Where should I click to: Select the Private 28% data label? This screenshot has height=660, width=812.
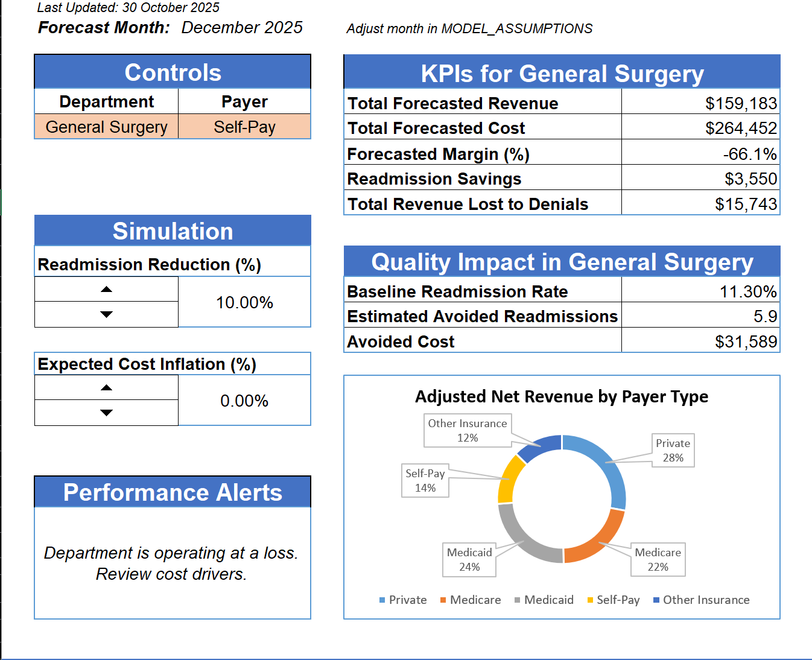pyautogui.click(x=673, y=451)
